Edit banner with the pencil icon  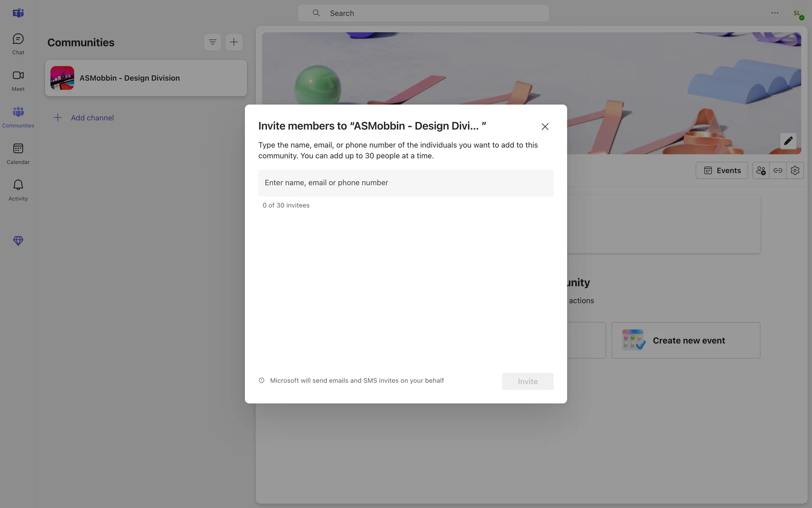click(788, 141)
